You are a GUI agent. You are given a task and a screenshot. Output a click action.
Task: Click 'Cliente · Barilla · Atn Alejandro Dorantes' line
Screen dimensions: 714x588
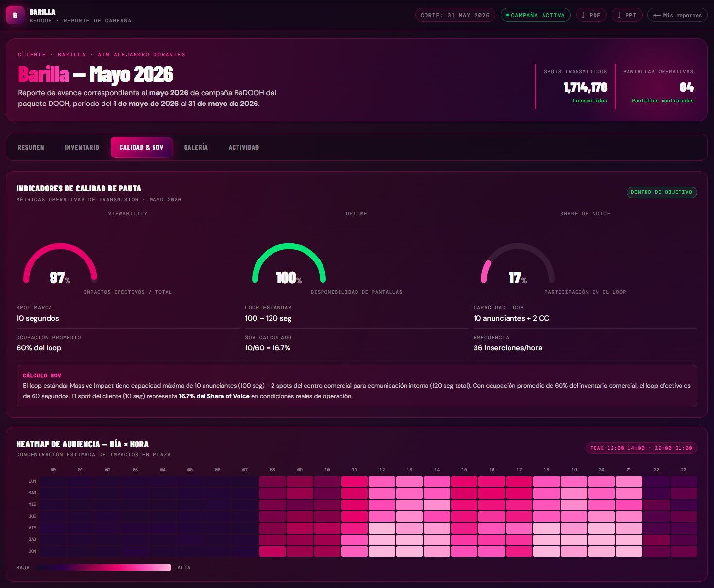pyautogui.click(x=102, y=55)
